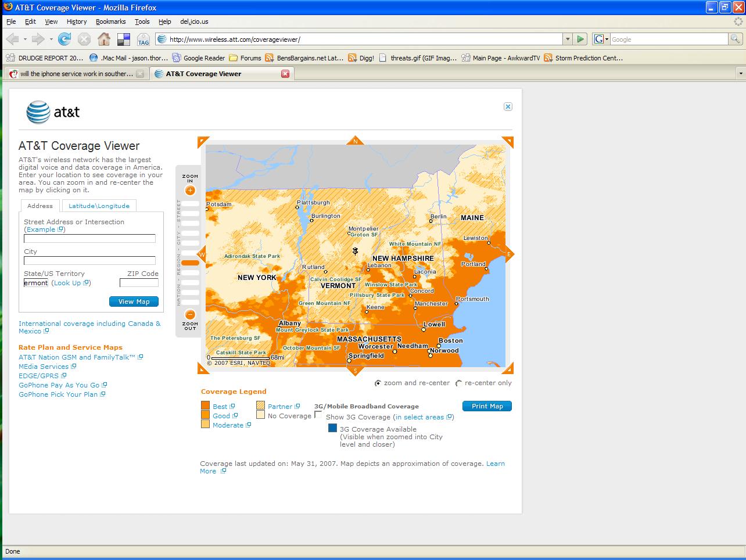Open the File menu

[x=11, y=21]
